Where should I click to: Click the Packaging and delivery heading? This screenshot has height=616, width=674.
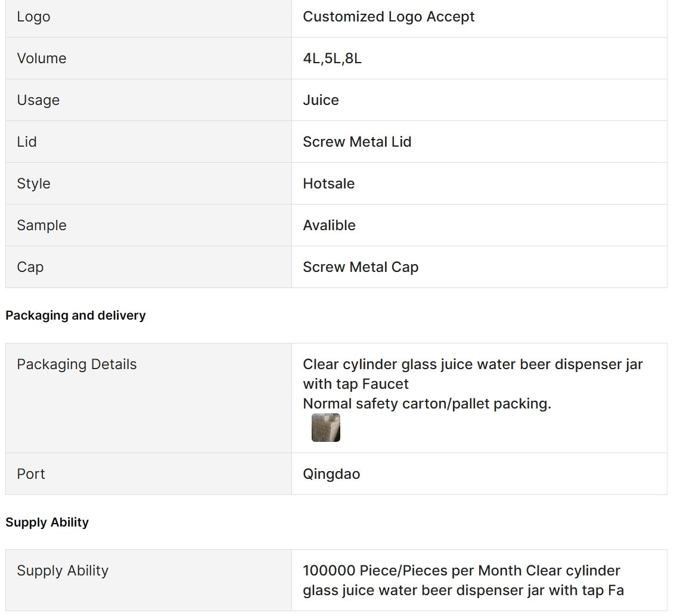click(x=76, y=315)
